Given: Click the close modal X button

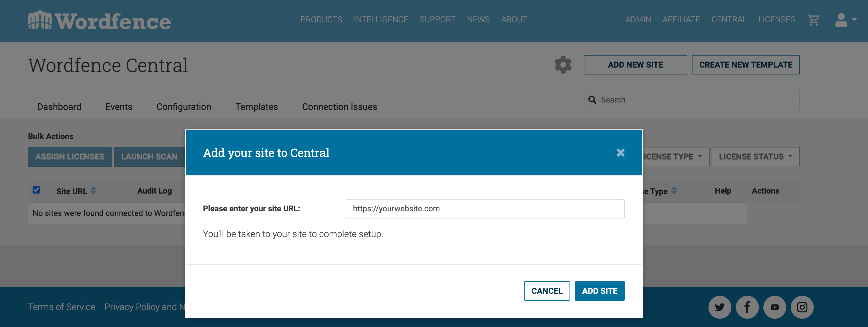Looking at the screenshot, I should [x=621, y=152].
